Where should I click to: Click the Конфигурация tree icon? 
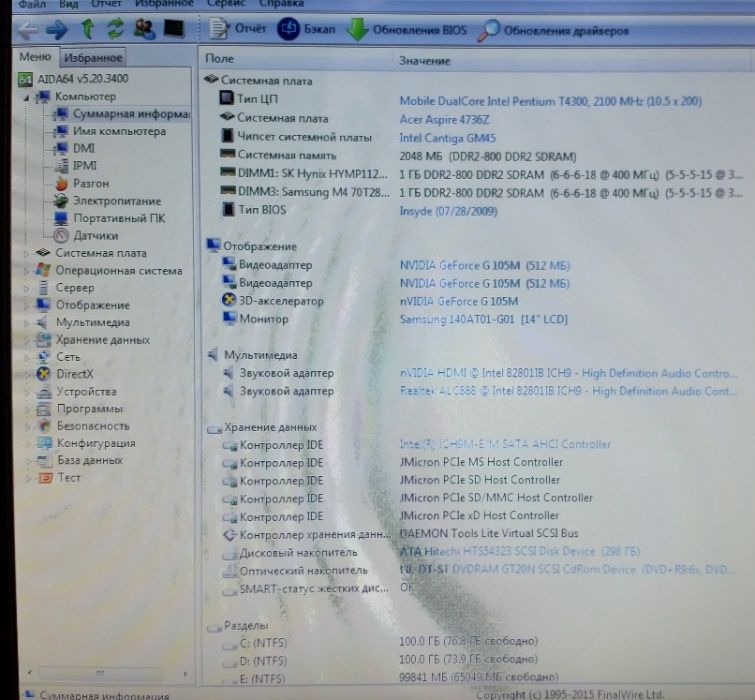click(x=44, y=443)
